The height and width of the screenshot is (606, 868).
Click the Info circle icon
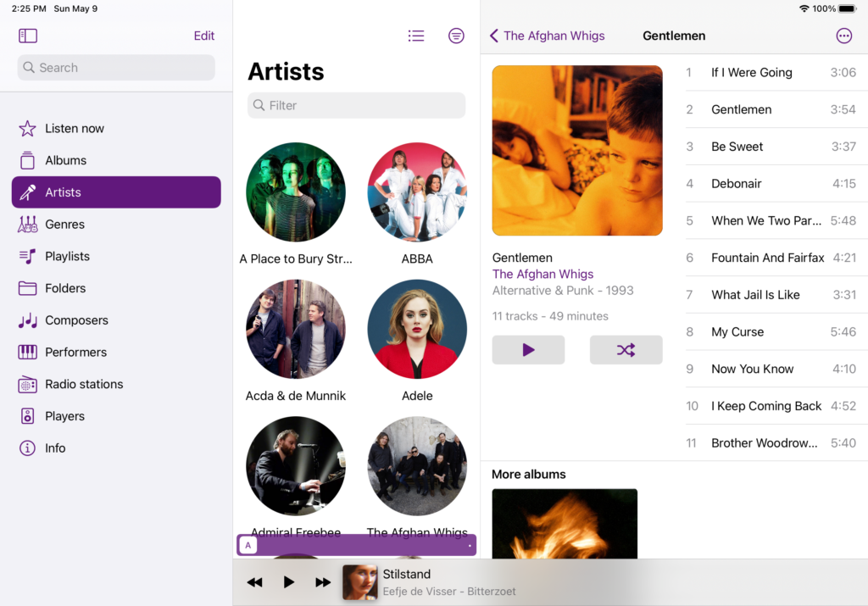click(28, 448)
